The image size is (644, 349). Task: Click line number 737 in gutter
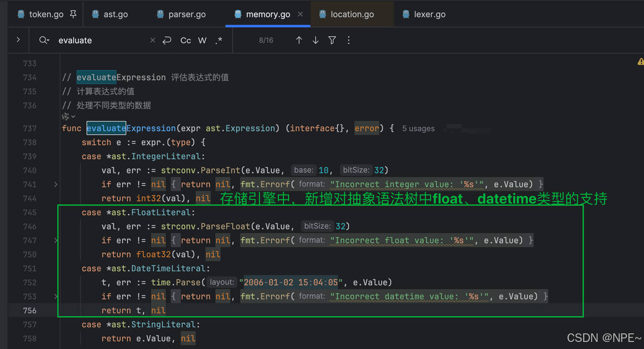pyautogui.click(x=30, y=128)
